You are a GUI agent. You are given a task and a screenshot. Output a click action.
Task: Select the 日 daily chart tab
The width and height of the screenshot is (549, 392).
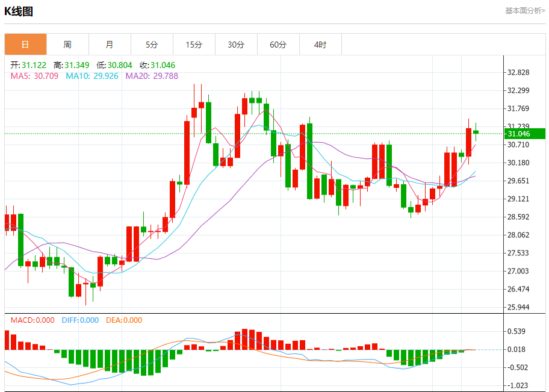[25, 45]
